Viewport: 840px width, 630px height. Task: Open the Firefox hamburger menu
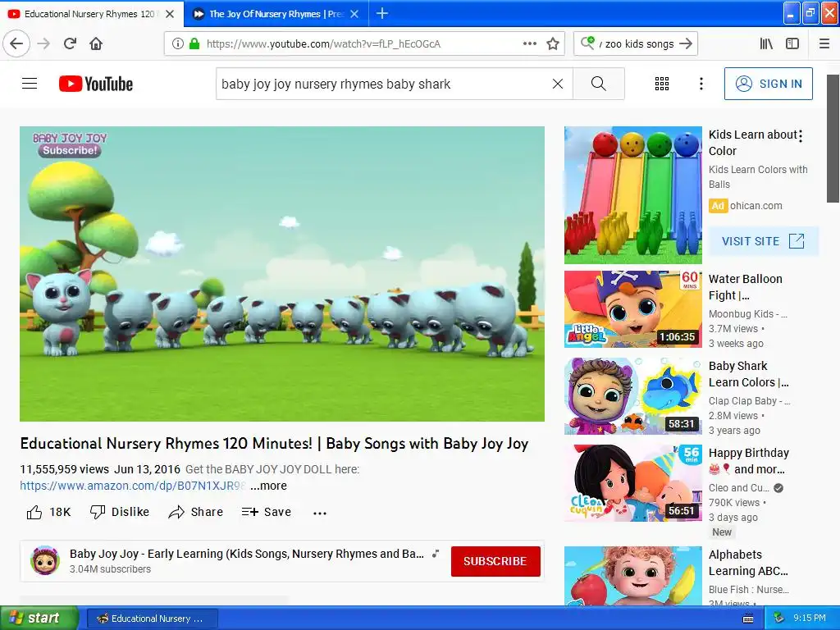tap(824, 44)
